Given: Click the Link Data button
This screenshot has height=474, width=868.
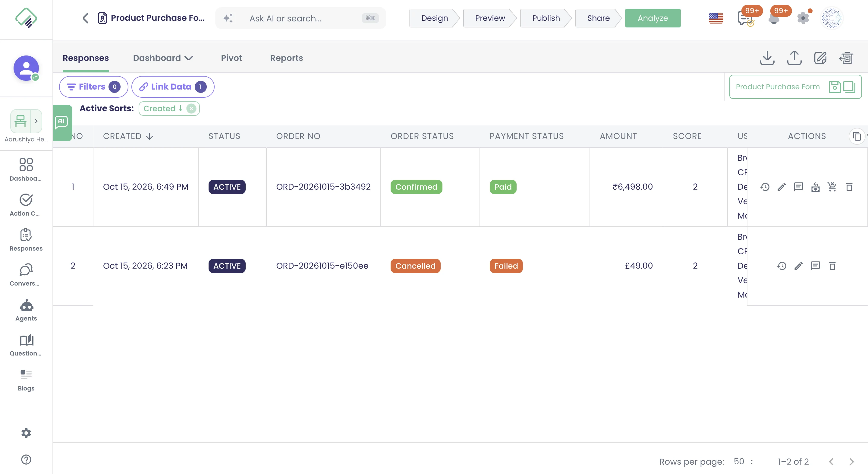Looking at the screenshot, I should coord(173,87).
